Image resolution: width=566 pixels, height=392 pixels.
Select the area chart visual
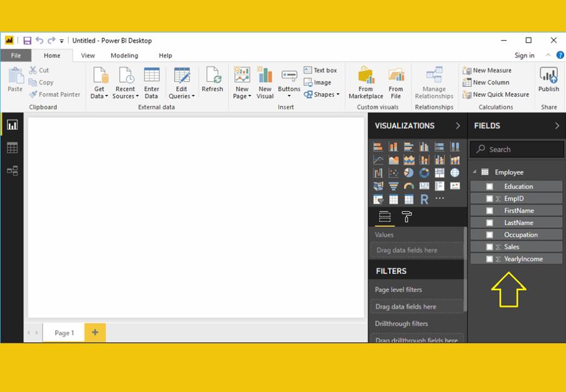[x=393, y=159]
